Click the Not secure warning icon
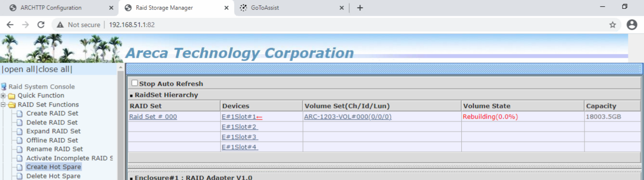This screenshot has width=644, height=180. pyautogui.click(x=60, y=25)
